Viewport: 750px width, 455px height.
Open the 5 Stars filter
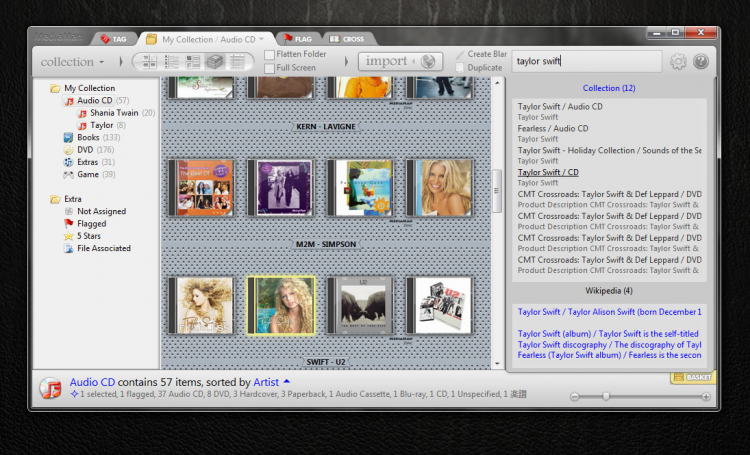(88, 236)
